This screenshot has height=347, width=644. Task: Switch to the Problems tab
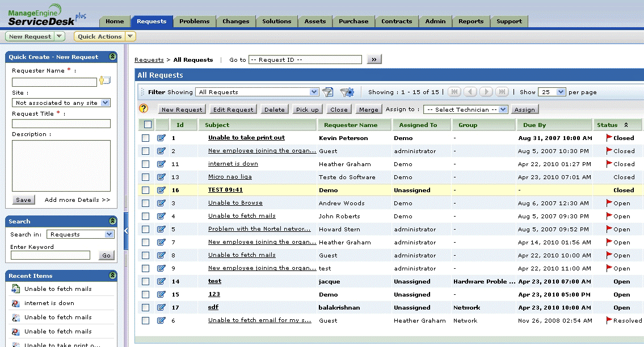click(194, 21)
